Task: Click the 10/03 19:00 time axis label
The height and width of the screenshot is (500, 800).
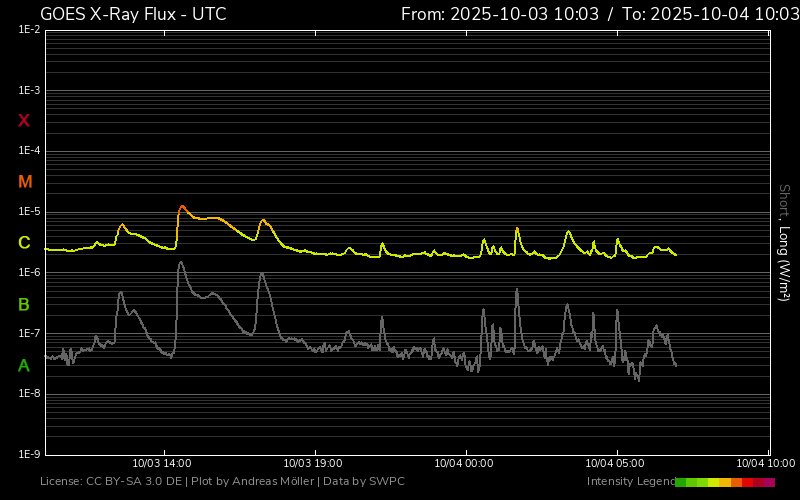Action: [314, 463]
